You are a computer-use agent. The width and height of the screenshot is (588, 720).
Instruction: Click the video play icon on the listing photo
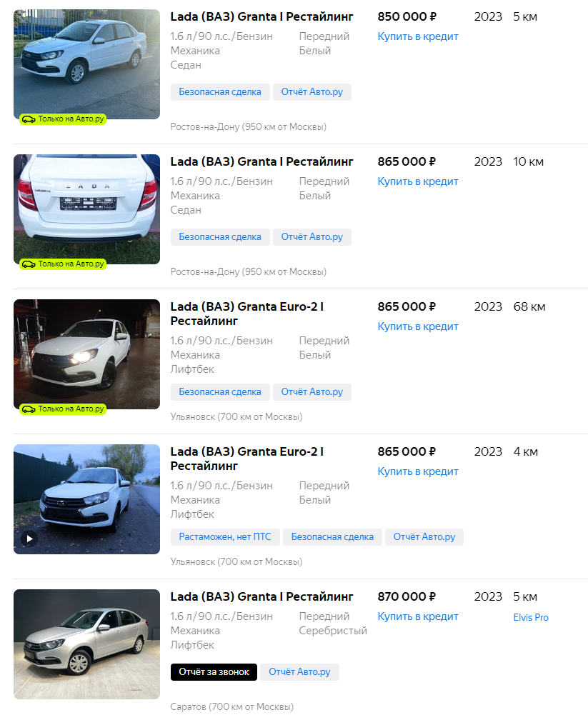pyautogui.click(x=29, y=539)
